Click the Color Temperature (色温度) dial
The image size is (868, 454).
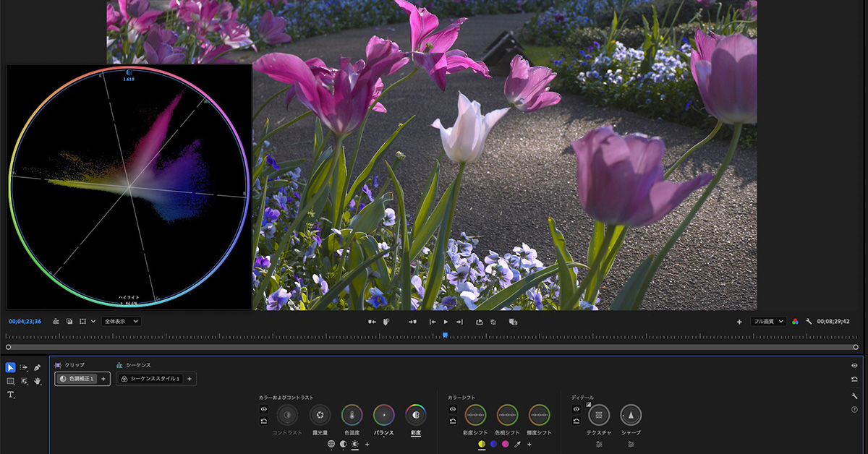pyautogui.click(x=352, y=415)
